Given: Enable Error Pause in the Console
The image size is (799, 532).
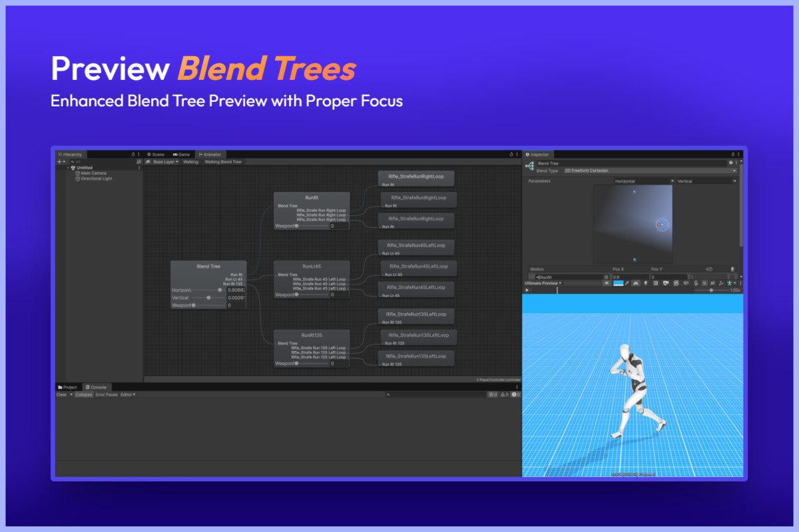Looking at the screenshot, I should pos(107,394).
